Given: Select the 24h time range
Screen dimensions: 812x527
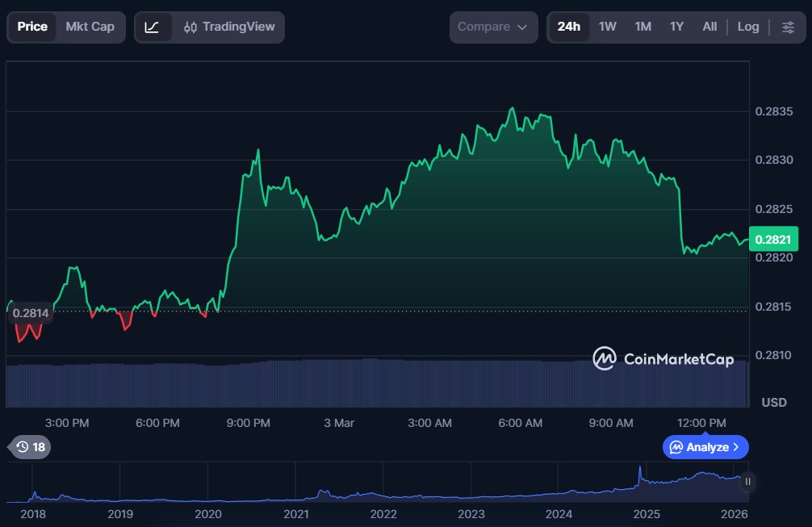Looking at the screenshot, I should 568,27.
